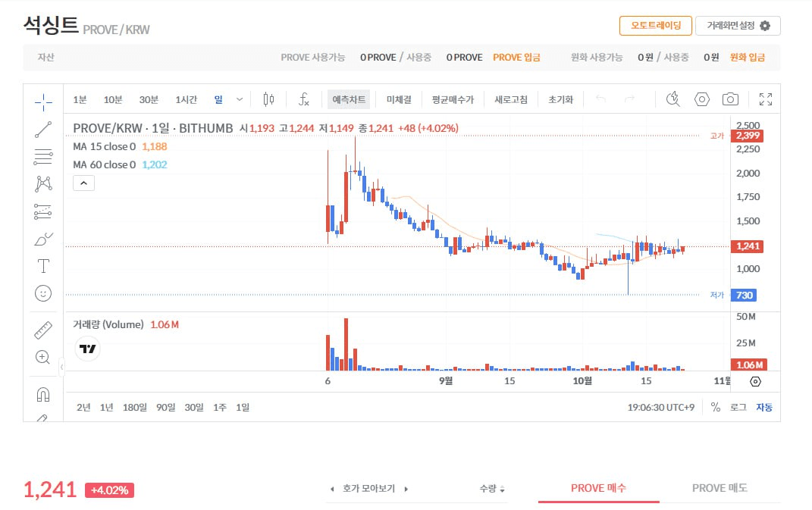The image size is (812, 510).
Task: Open the PROVE 입금 deposit link
Action: click(516, 57)
